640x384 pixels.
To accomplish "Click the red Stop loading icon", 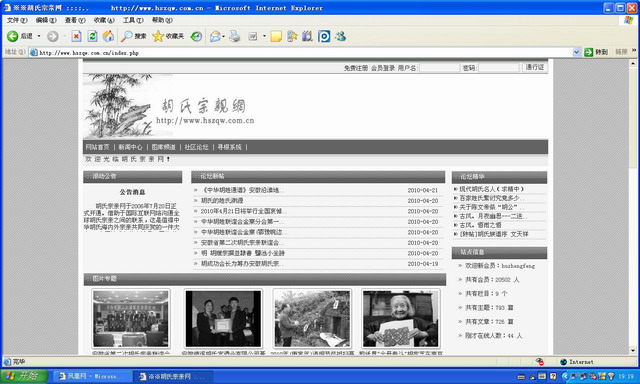I will (x=76, y=36).
